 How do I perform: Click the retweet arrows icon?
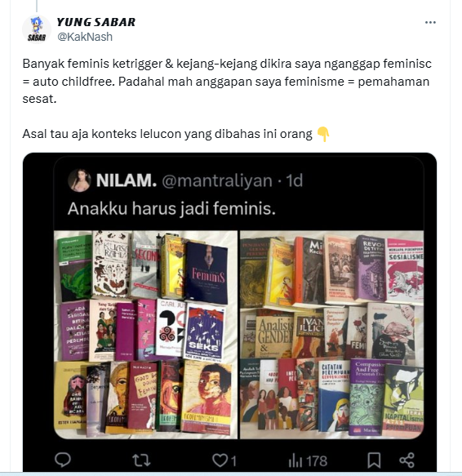pyautogui.click(x=141, y=460)
